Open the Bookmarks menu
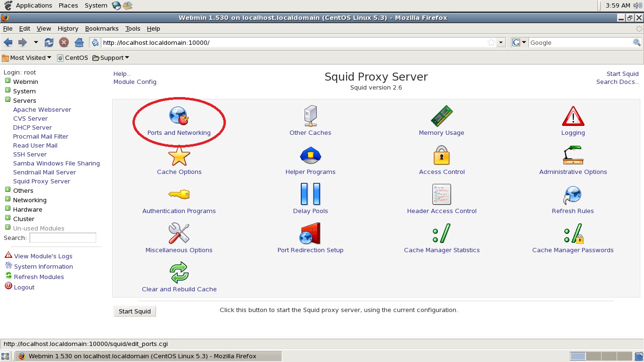644x362 pixels. (102, 28)
